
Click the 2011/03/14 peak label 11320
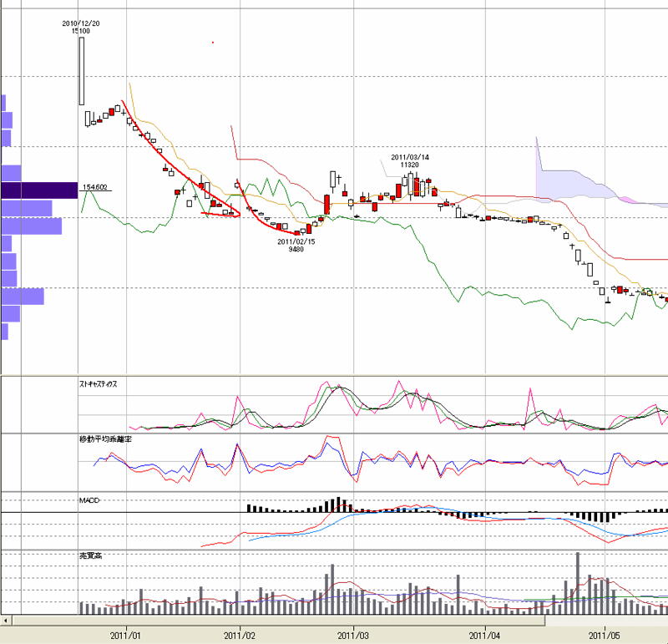coord(410,160)
